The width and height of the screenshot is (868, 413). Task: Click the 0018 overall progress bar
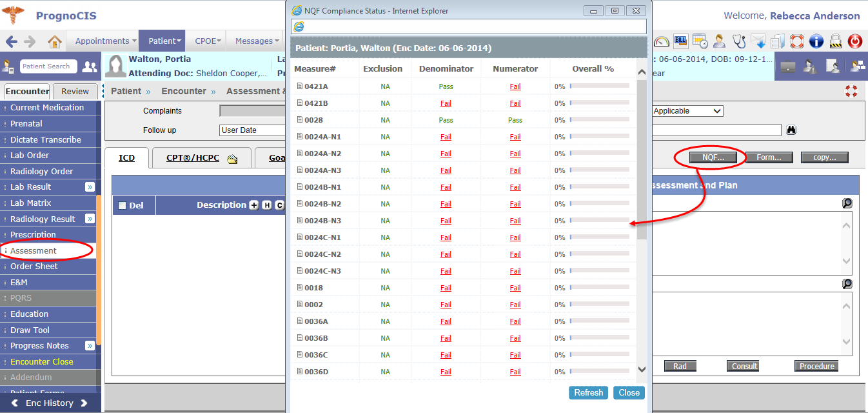pos(599,287)
